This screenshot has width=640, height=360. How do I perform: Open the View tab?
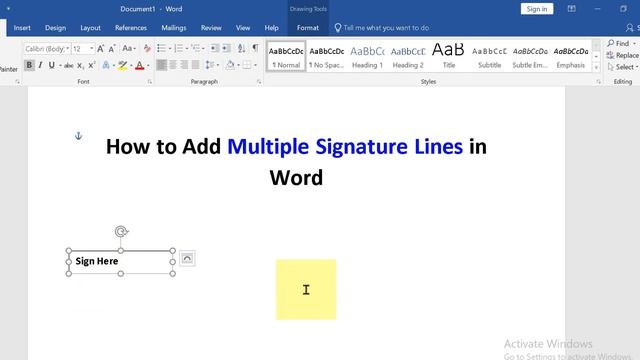tap(242, 28)
